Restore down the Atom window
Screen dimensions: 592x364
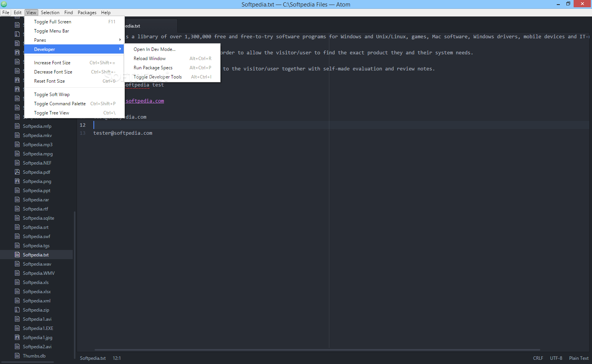pos(568,4)
